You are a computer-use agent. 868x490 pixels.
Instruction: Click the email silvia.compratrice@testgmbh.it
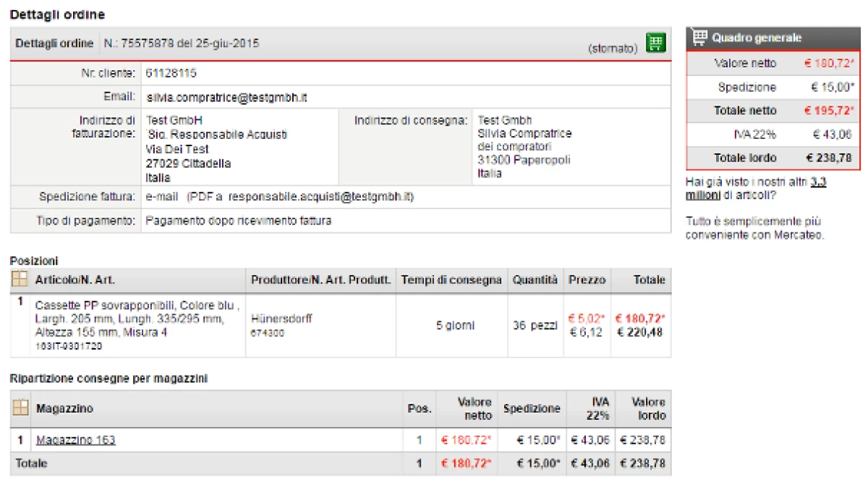[226, 97]
